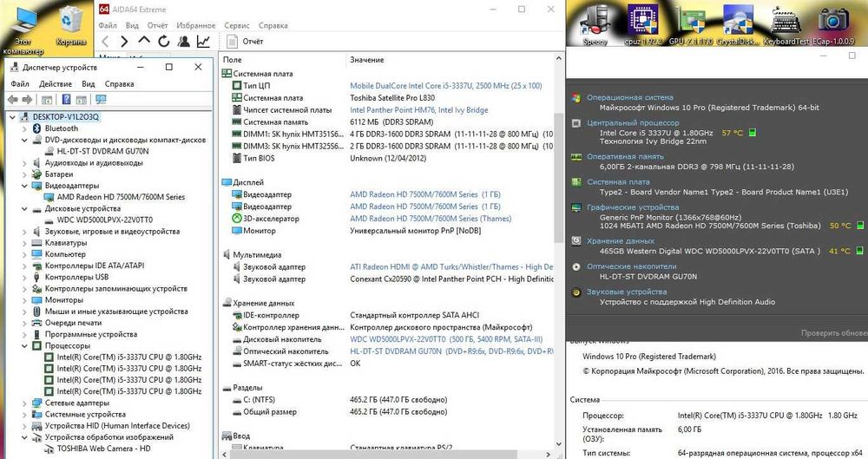Open Вид menu in AIDA64
This screenshot has height=459, width=868.
click(132, 25)
